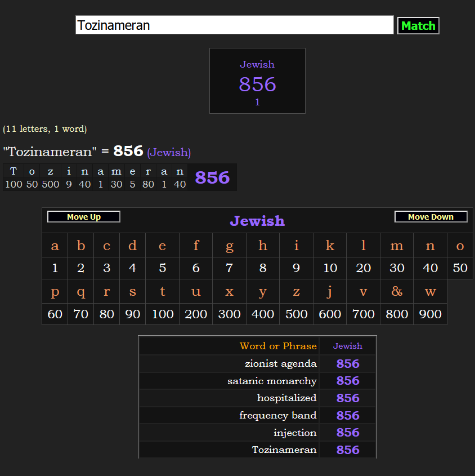Click the 'satanic monarchy' phrase row
This screenshot has height=476, width=475.
point(258,381)
